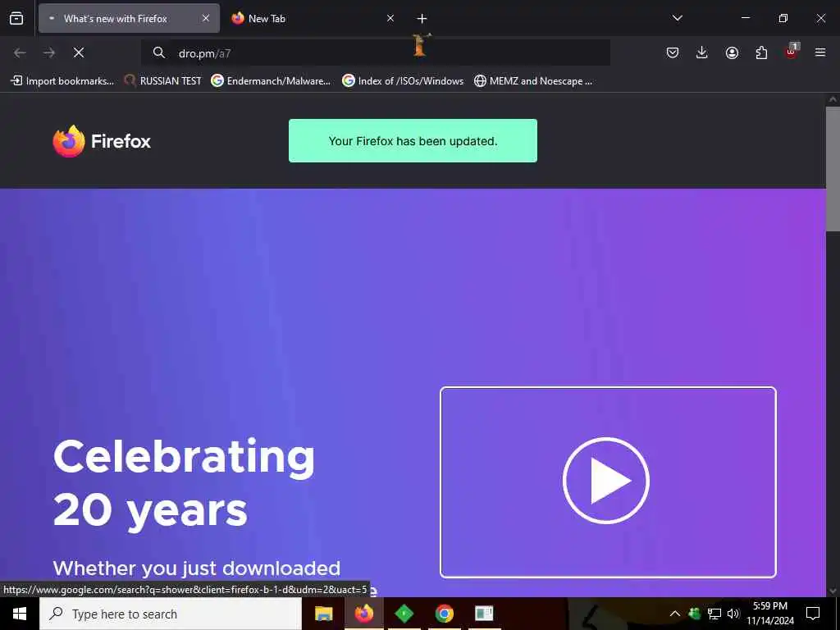
Task: Open the Windows Start menu
Action: tap(20, 614)
